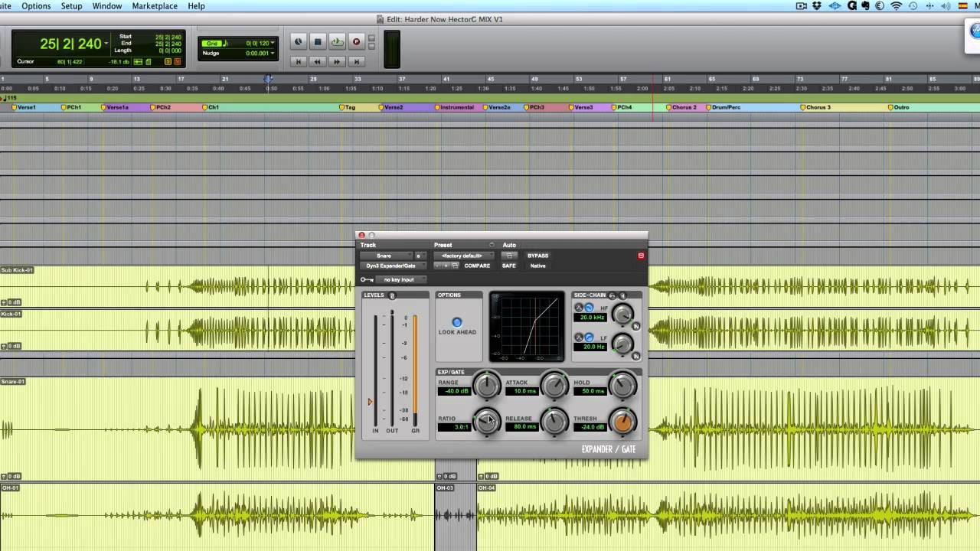Click the Wi-Fi menu bar icon
The height and width of the screenshot is (551, 980).
897,6
